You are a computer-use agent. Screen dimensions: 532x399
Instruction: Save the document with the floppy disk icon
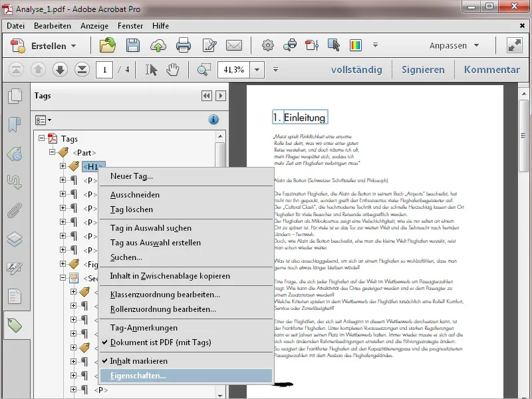pos(132,45)
